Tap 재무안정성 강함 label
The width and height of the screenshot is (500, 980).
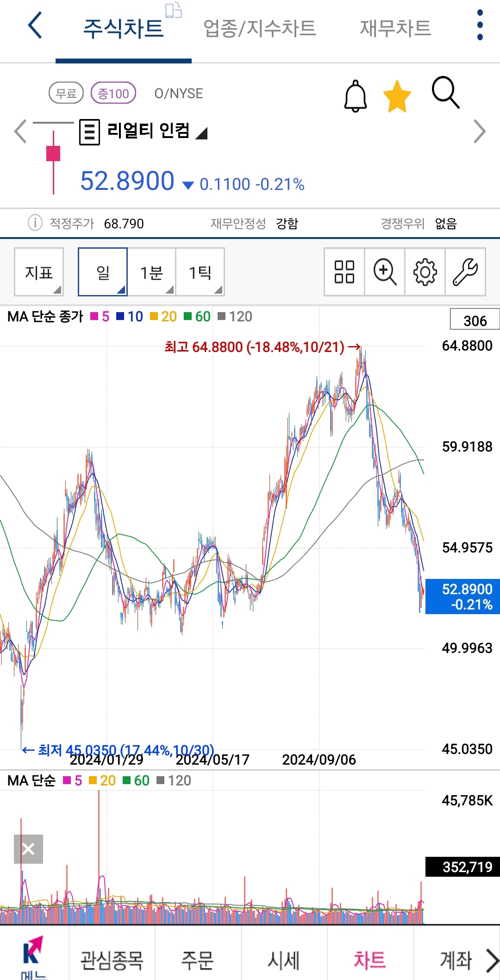click(x=254, y=224)
